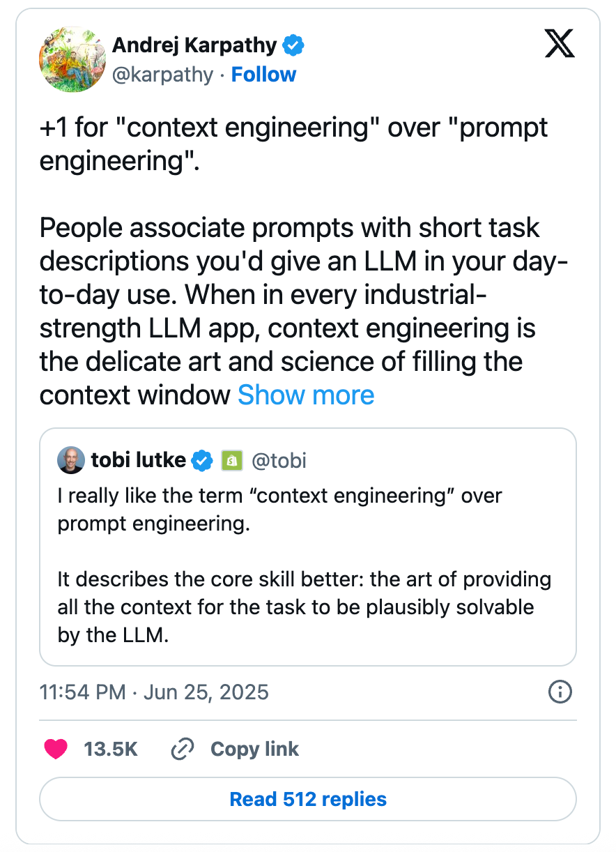Click the chain link icon beside Copy link

[x=182, y=750]
